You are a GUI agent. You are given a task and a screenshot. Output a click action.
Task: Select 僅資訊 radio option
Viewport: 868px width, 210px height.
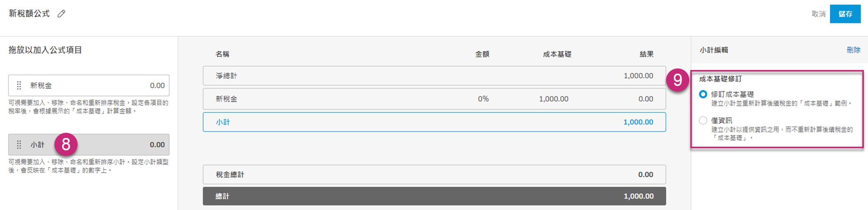[x=703, y=121]
